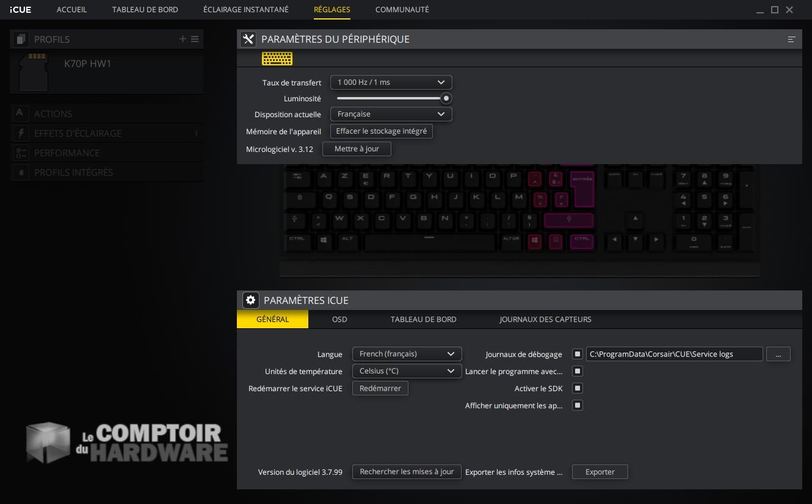The height and width of the screenshot is (504, 812).
Task: Click the Redémarrer service button
Action: click(380, 388)
